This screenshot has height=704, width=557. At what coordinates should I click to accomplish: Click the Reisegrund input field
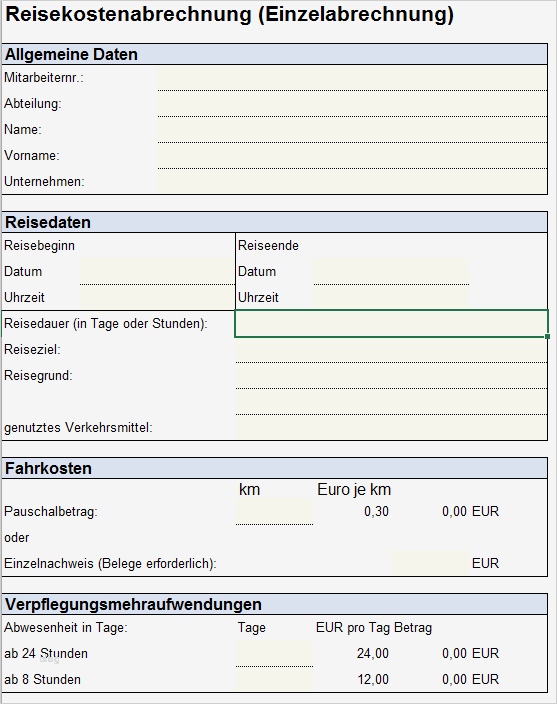[391, 375]
